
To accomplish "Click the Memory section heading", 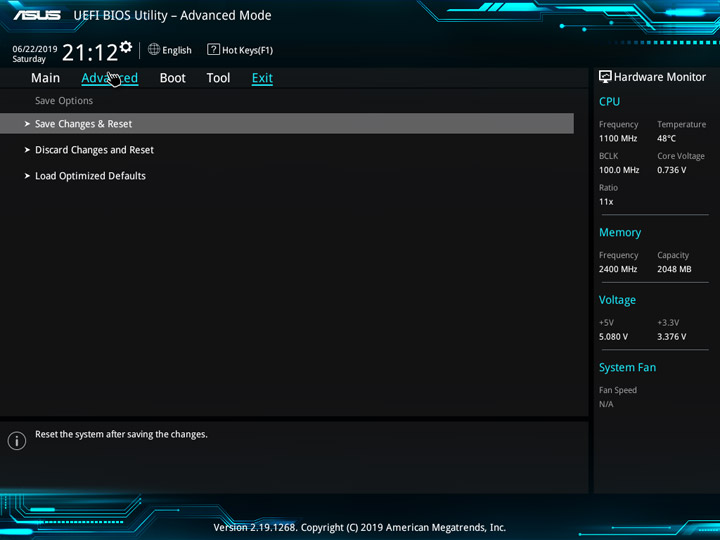I will coord(620,233).
